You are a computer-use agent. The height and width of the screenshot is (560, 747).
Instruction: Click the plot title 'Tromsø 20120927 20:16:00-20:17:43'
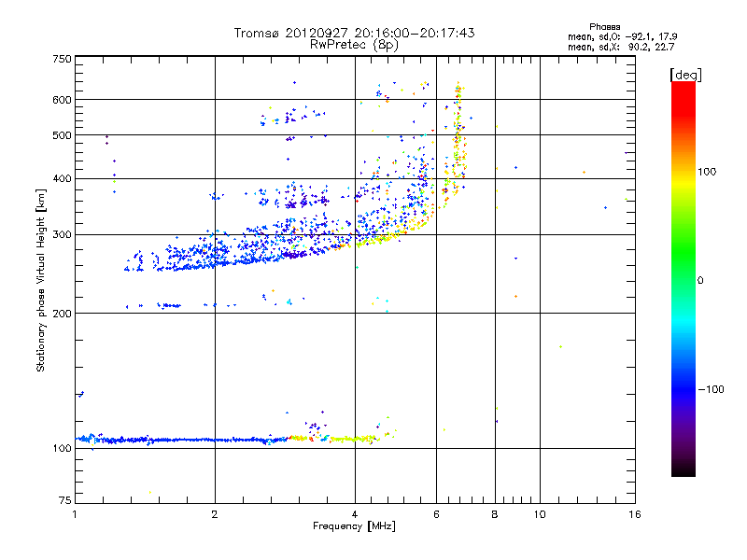[x=354, y=33]
